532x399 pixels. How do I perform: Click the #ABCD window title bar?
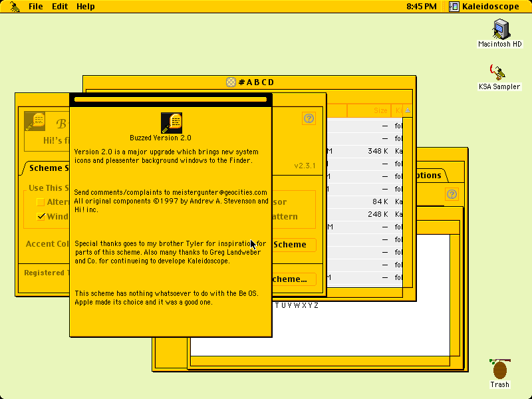tap(249, 82)
